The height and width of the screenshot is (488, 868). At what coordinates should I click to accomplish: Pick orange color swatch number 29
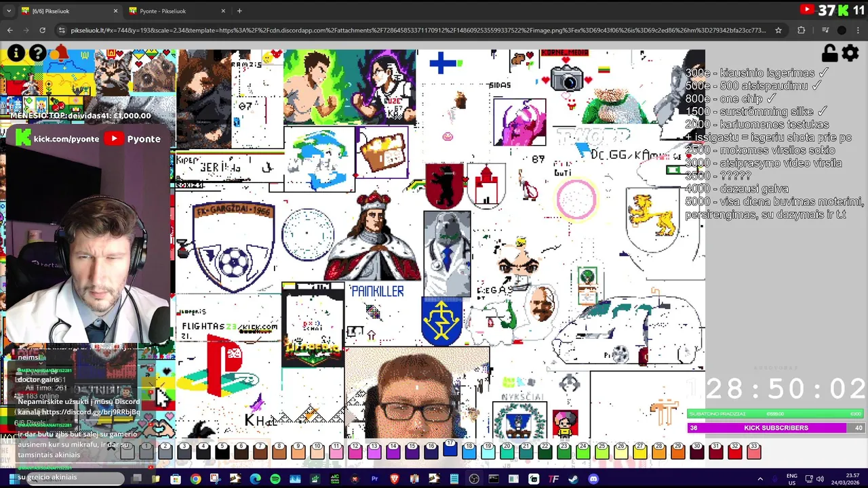point(677,451)
